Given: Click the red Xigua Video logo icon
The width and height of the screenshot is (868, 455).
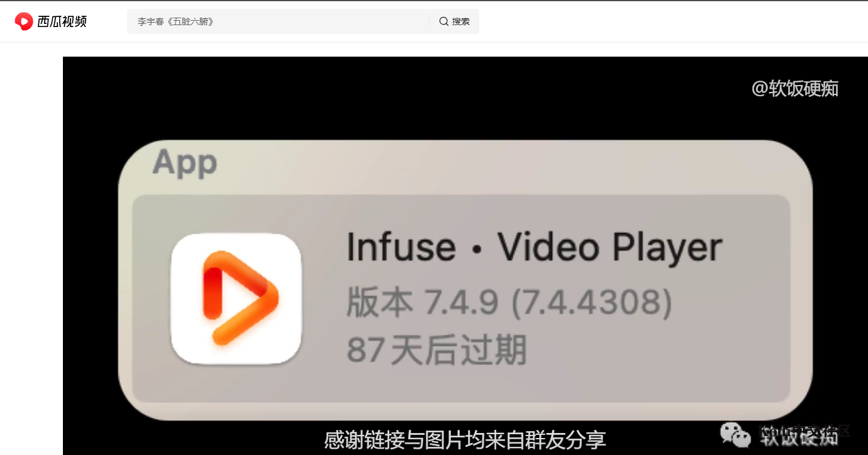Looking at the screenshot, I should [x=24, y=21].
